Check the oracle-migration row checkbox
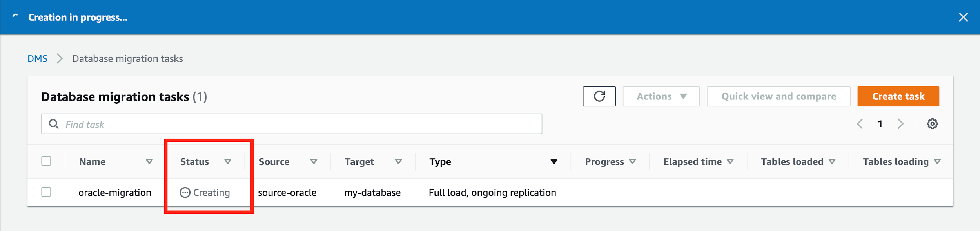 (46, 192)
